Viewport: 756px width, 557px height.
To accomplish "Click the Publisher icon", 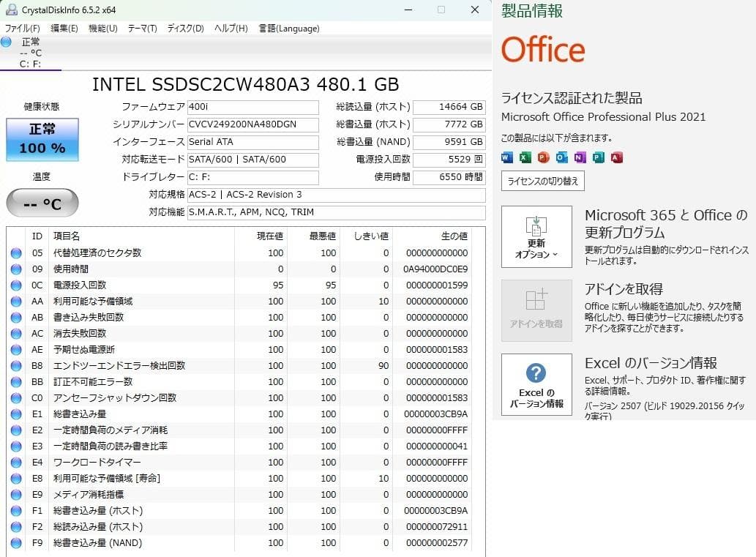I will 597,156.
